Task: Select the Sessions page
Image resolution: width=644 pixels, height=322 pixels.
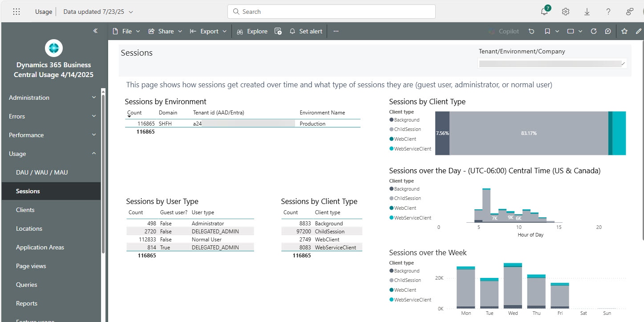Action: coord(51,191)
